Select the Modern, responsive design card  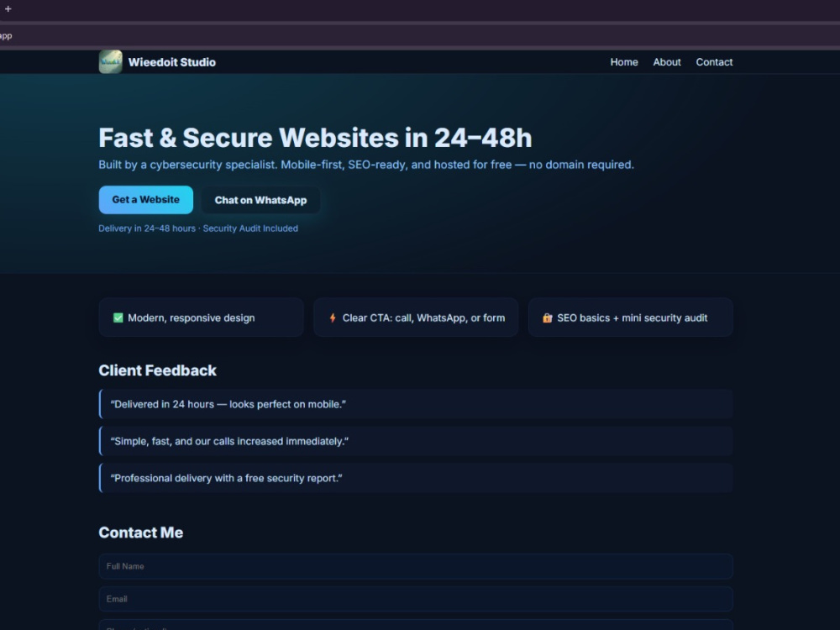click(202, 318)
